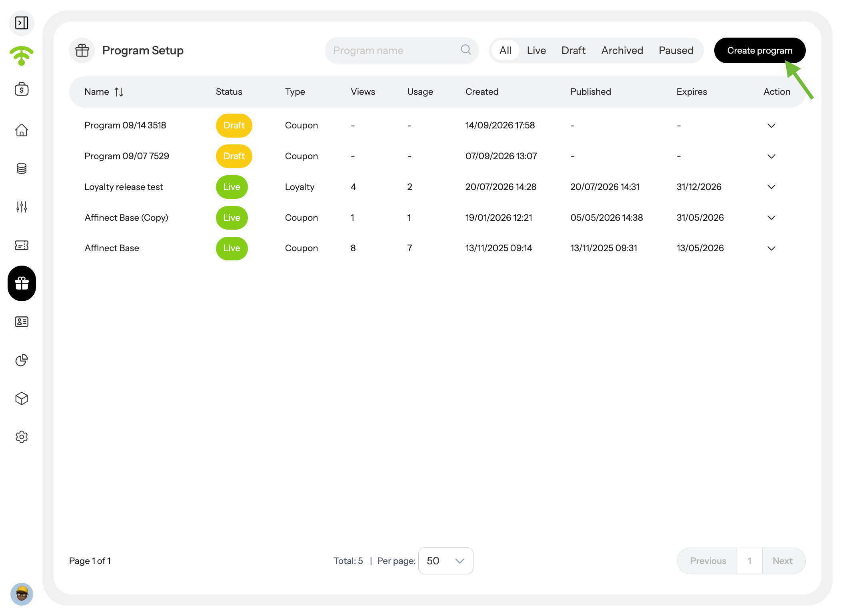Switch to the Live filter tab

pos(536,50)
